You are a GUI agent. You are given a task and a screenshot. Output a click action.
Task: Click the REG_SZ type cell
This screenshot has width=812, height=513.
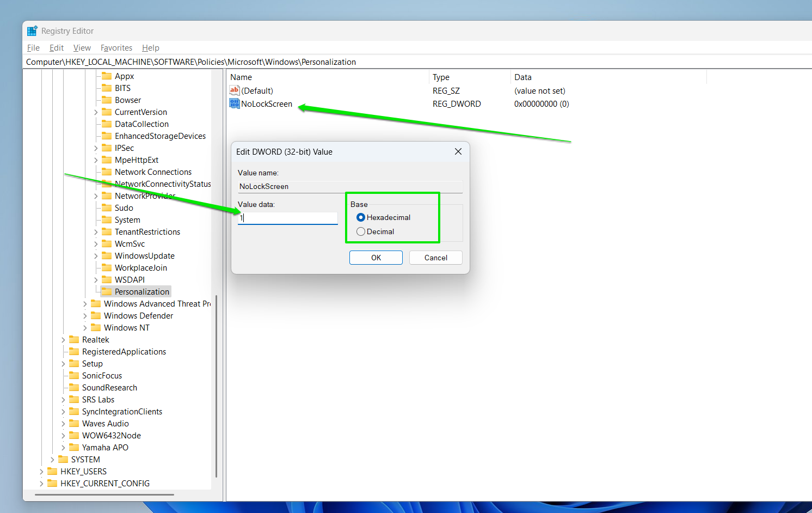pos(446,90)
